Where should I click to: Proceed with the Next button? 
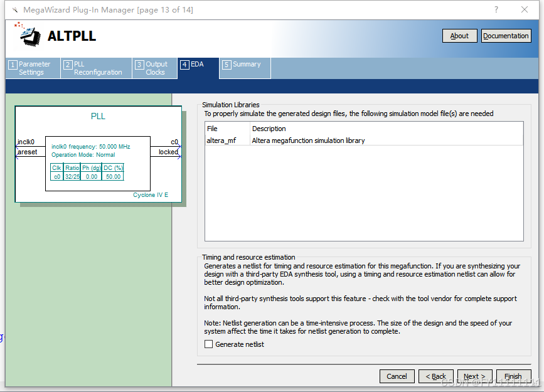(474, 376)
